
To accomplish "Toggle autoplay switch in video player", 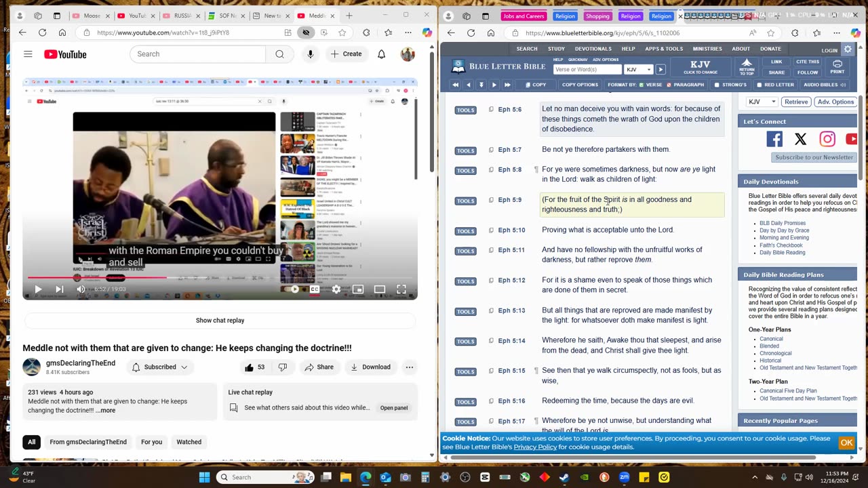I will (x=292, y=289).
